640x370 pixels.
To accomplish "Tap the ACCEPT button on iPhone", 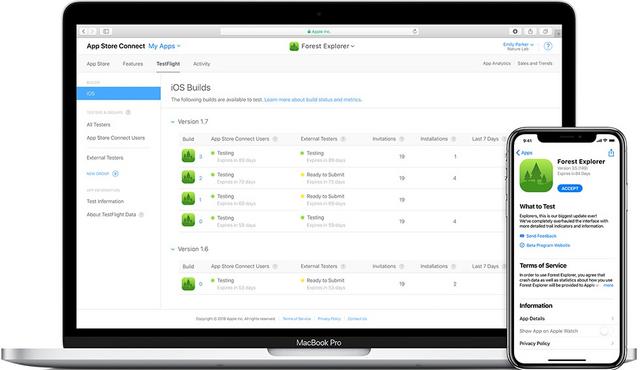I will click(570, 188).
